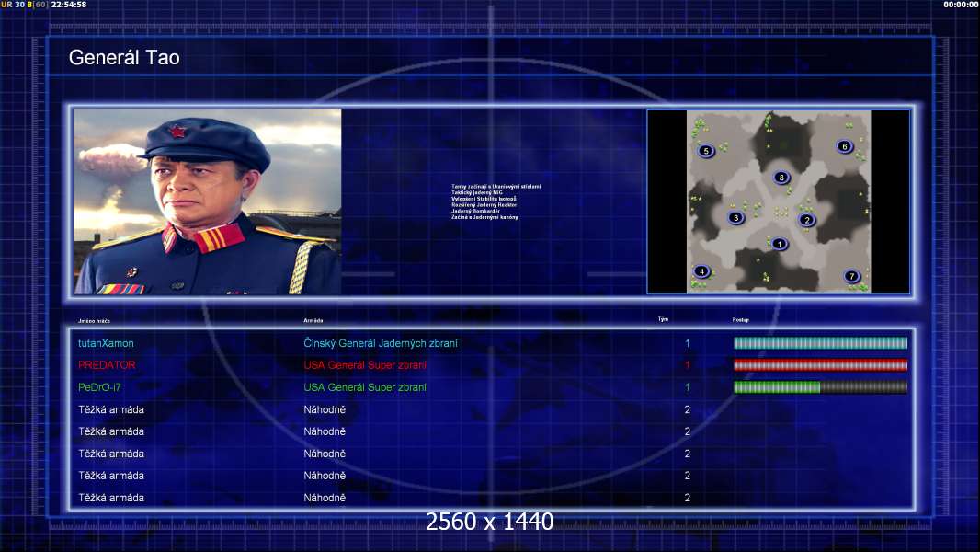Click the "Začíná s Jadernými kanóny" line

coord(484,217)
